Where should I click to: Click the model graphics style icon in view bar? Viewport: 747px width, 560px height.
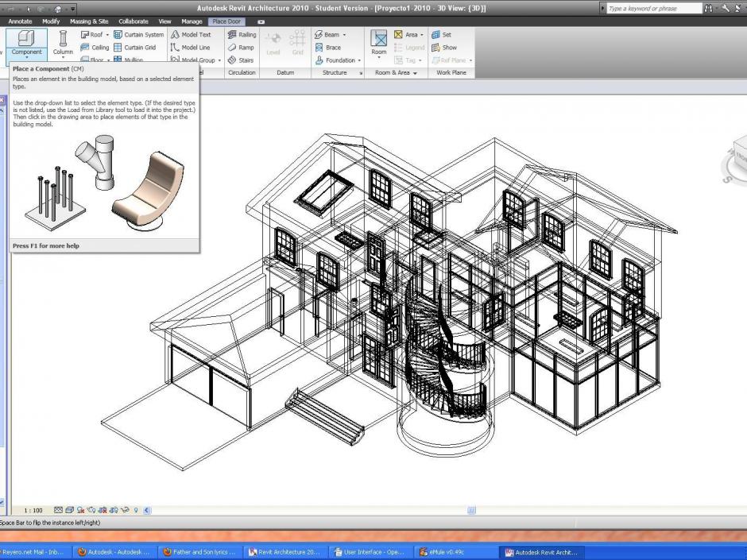pos(70,510)
